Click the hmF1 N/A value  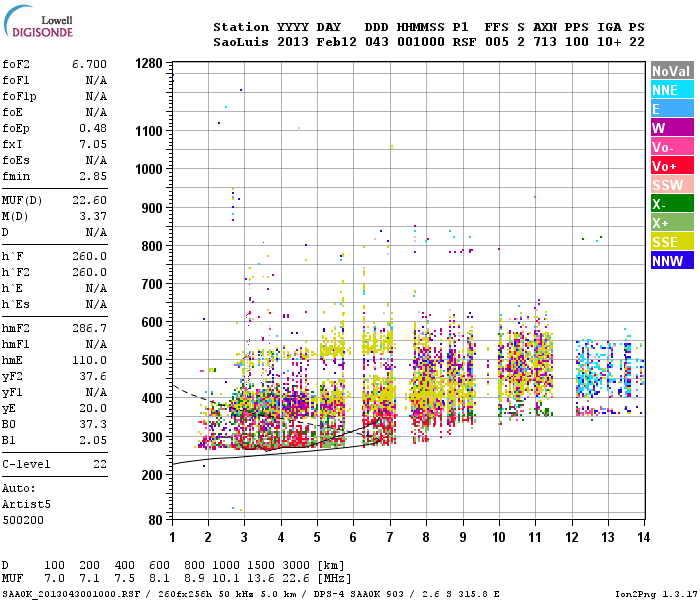tap(96, 344)
